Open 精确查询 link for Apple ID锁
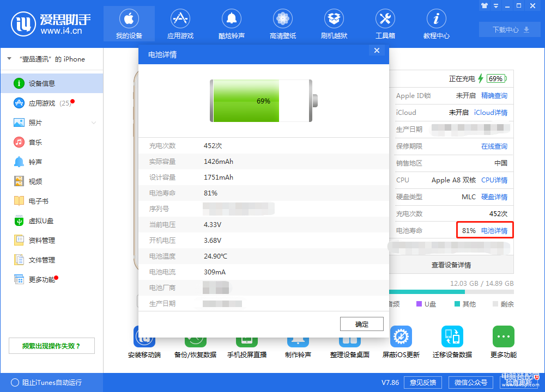The width and height of the screenshot is (545, 392). coord(494,95)
